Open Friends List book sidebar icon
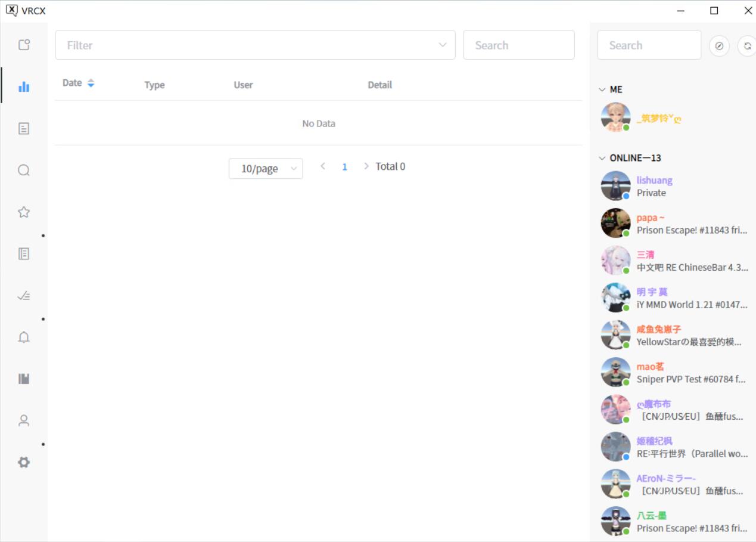Screen dimensions: 756x542 click(24, 379)
